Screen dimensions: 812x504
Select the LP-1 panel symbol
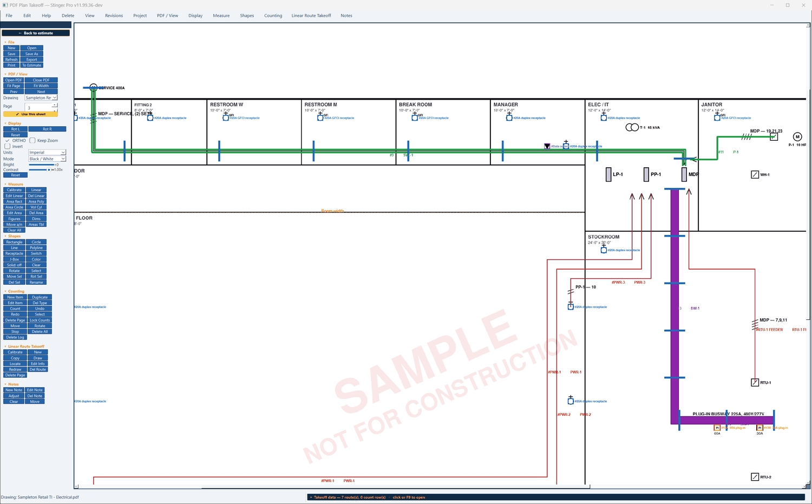(x=608, y=174)
